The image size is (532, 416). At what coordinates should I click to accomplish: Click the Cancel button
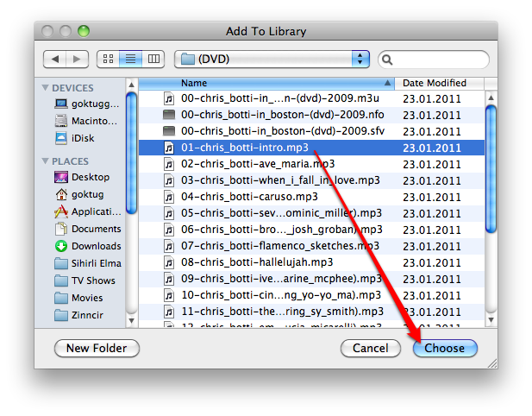click(370, 349)
